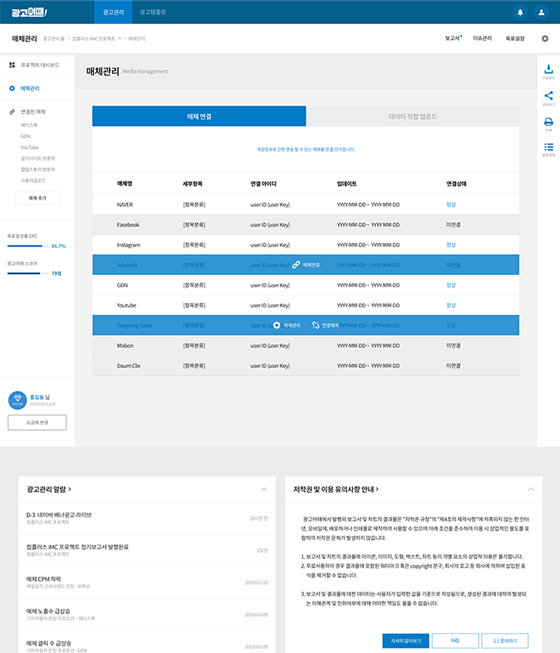Click the share icon in the right sidebar
Image resolution: width=560 pixels, height=653 pixels.
tap(549, 95)
